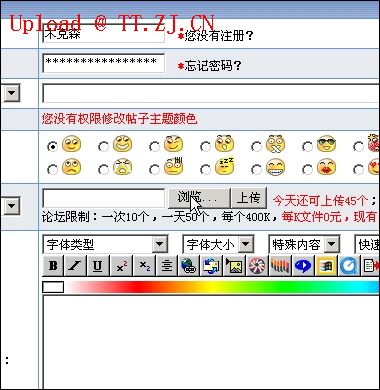Select the radio button beside the smiling emoji
The height and width of the screenshot is (390, 380).
pos(52,147)
